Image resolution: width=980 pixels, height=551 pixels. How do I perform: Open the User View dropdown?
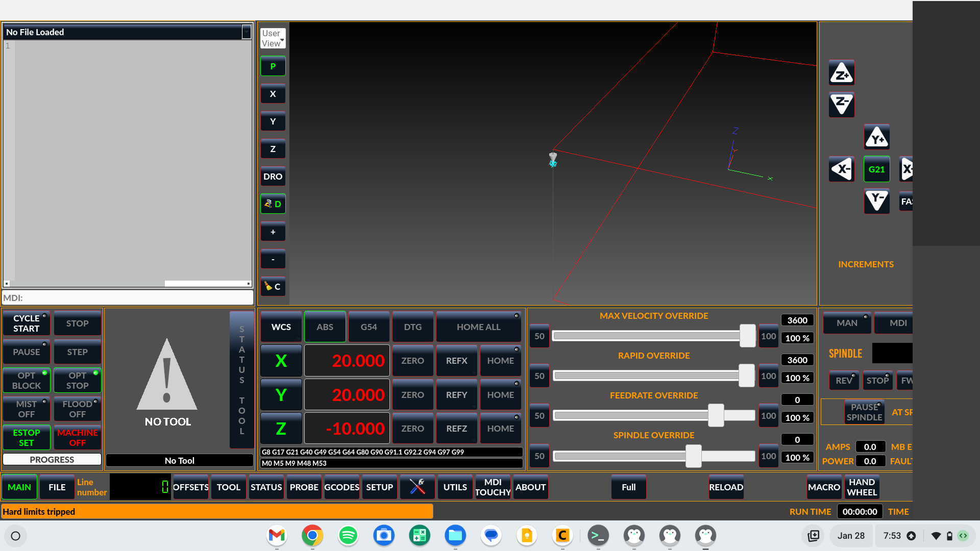tap(273, 38)
